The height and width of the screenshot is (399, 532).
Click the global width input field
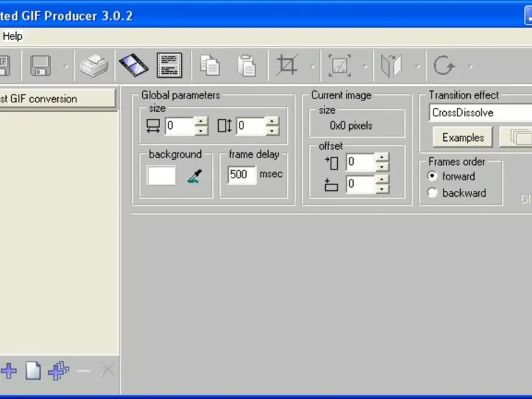[x=180, y=126]
